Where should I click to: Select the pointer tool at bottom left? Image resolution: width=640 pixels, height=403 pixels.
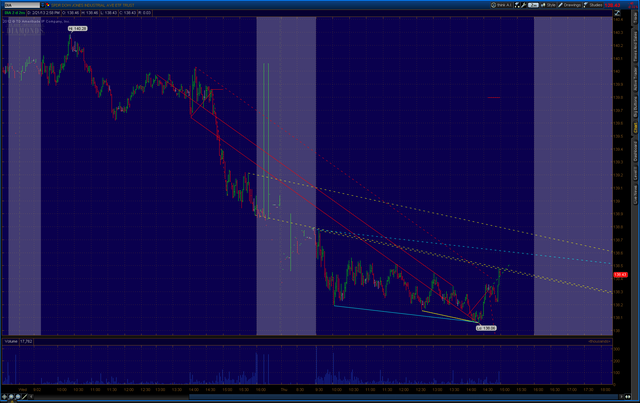[x=4, y=396]
